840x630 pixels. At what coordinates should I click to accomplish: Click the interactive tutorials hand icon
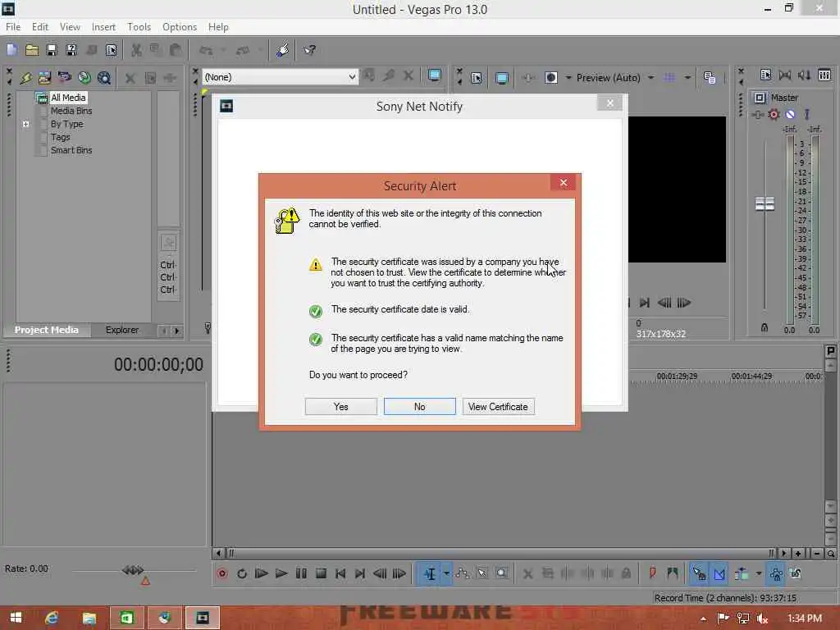click(x=282, y=50)
